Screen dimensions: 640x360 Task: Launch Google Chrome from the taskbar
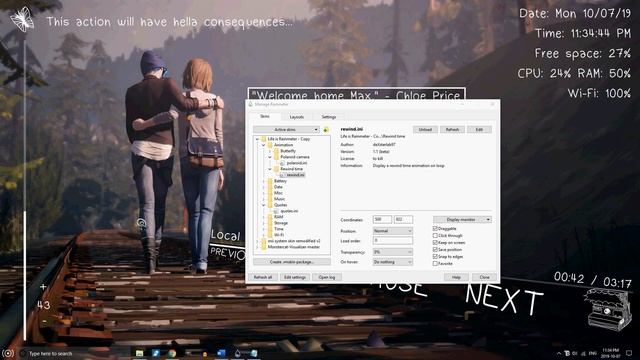pyautogui.click(x=172, y=353)
